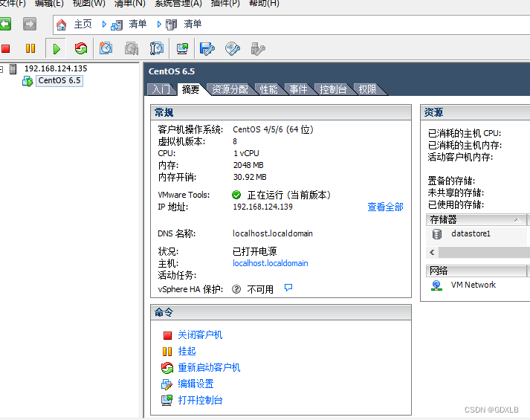This screenshot has width=530, height=420.
Task: Switch to the 资源分配 tab
Action: 230,89
